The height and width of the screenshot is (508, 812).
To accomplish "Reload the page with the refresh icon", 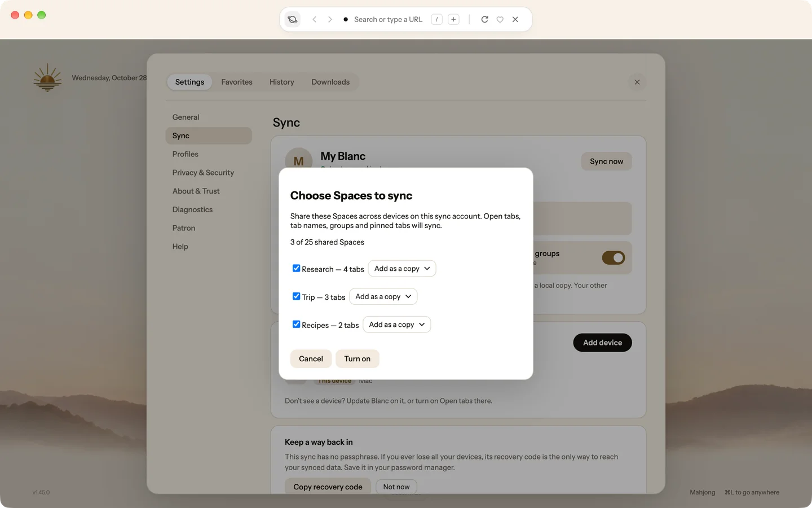I will coord(484,19).
